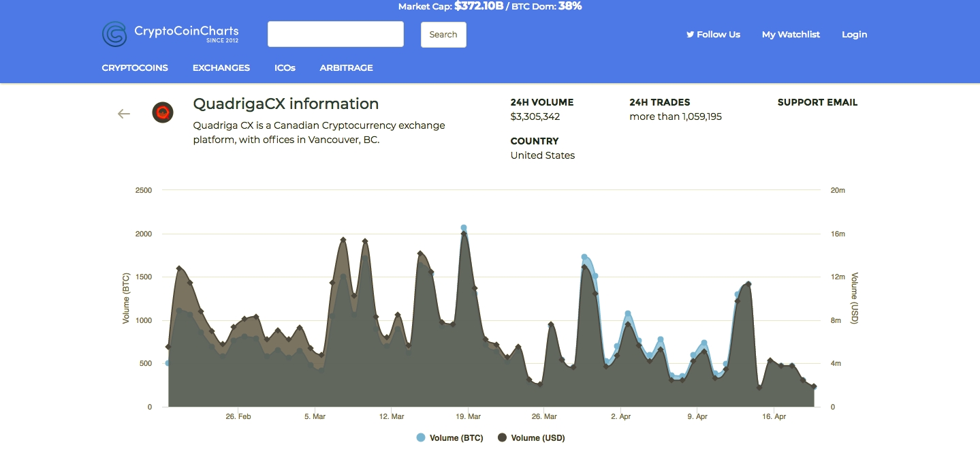The image size is (980, 449).
Task: Click the 38% BTC dominance value
Action: [570, 6]
